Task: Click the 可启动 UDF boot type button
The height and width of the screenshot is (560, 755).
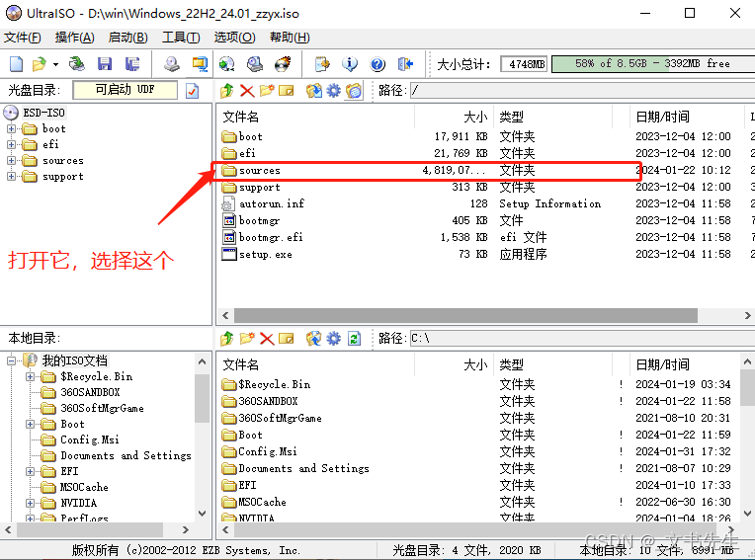Action: [x=125, y=90]
